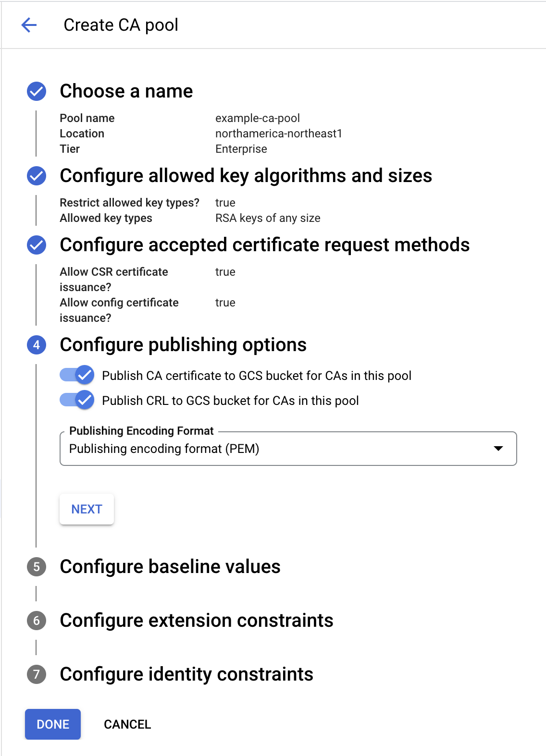Click the certificate request methods checkmark icon
546x756 pixels.
[x=37, y=245]
